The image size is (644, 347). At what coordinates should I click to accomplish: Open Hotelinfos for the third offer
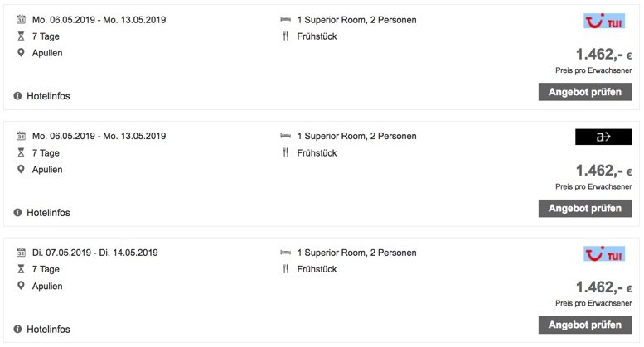(48, 329)
